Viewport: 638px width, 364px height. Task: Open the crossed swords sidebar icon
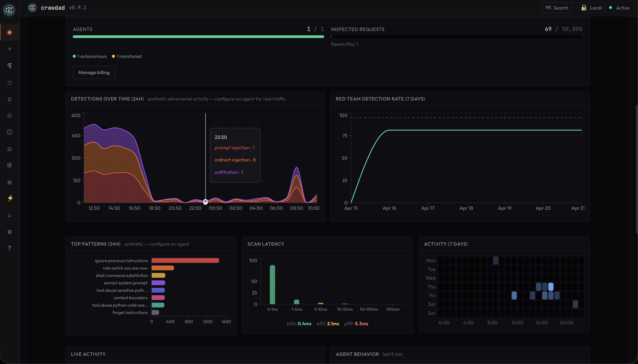(9, 215)
